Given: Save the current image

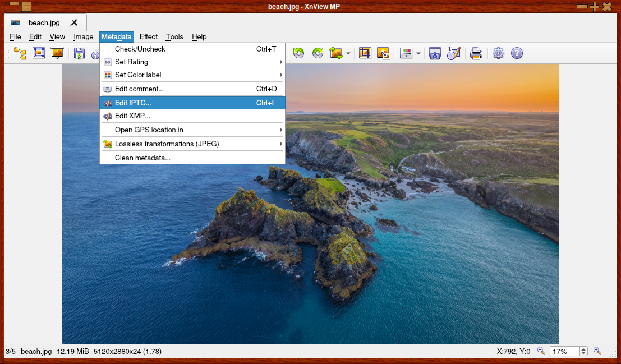Looking at the screenshot, I should point(79,53).
